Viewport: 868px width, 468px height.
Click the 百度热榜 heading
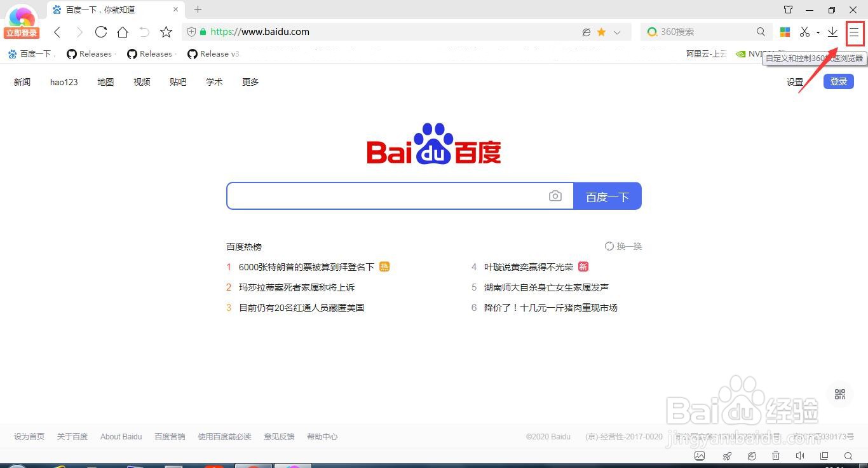[x=244, y=247]
